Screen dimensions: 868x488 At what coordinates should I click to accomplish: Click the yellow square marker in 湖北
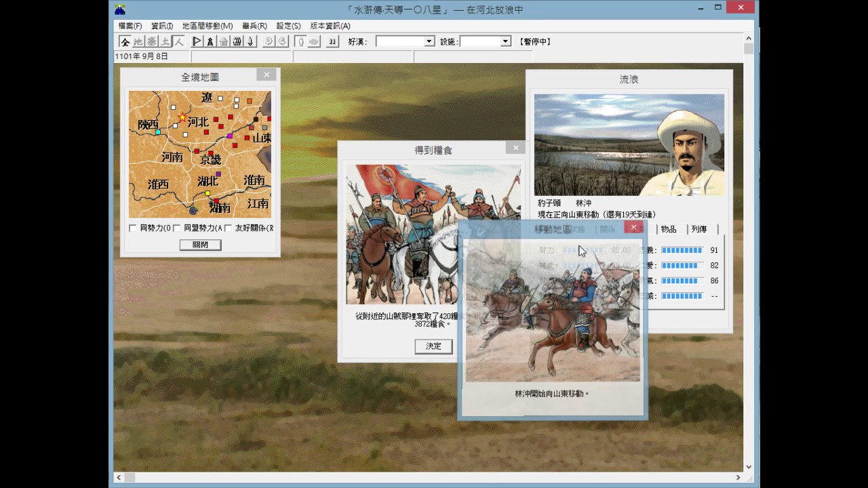click(208, 193)
